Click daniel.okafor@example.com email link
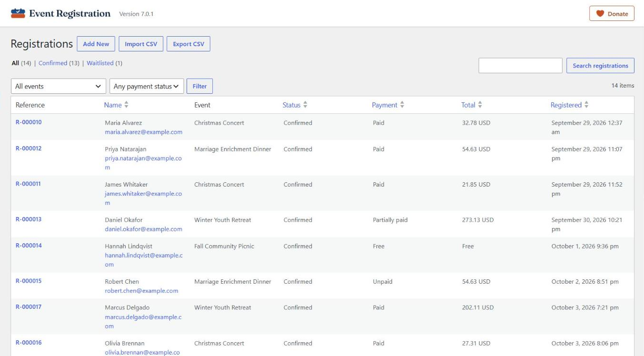Image resolution: width=644 pixels, height=356 pixels. (x=144, y=229)
